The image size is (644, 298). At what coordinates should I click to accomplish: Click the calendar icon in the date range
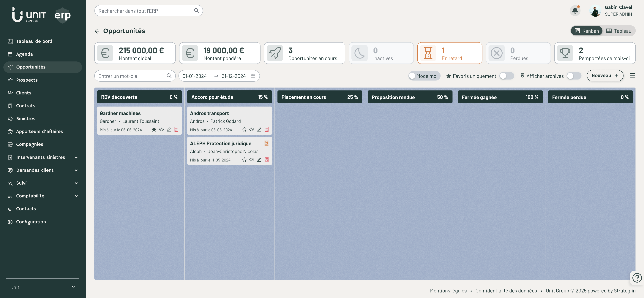[x=253, y=76]
